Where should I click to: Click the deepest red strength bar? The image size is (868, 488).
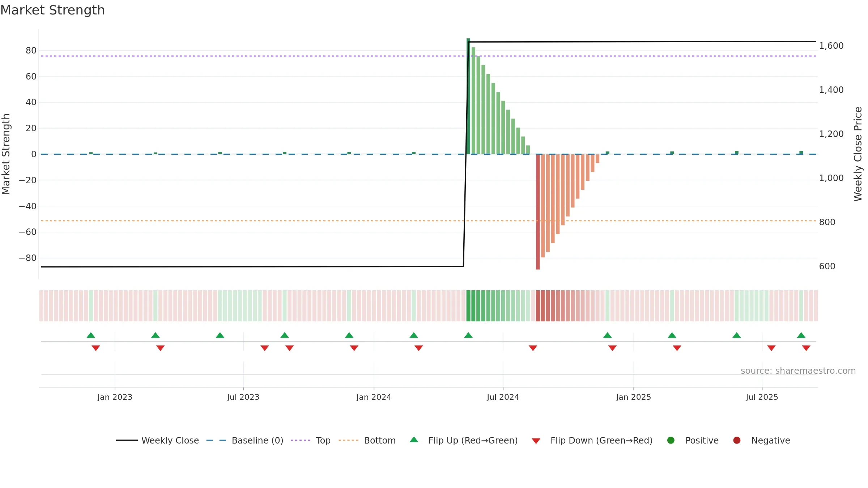tap(538, 212)
